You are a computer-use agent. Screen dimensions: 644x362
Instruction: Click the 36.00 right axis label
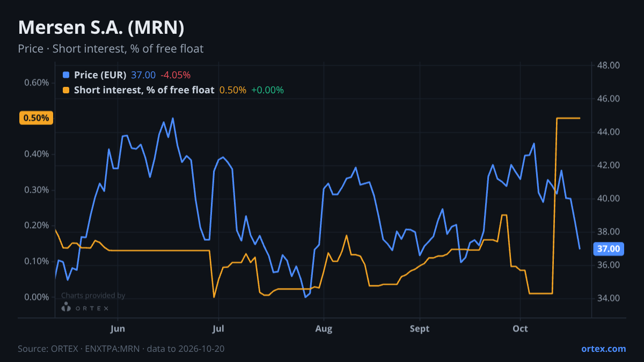coord(609,265)
